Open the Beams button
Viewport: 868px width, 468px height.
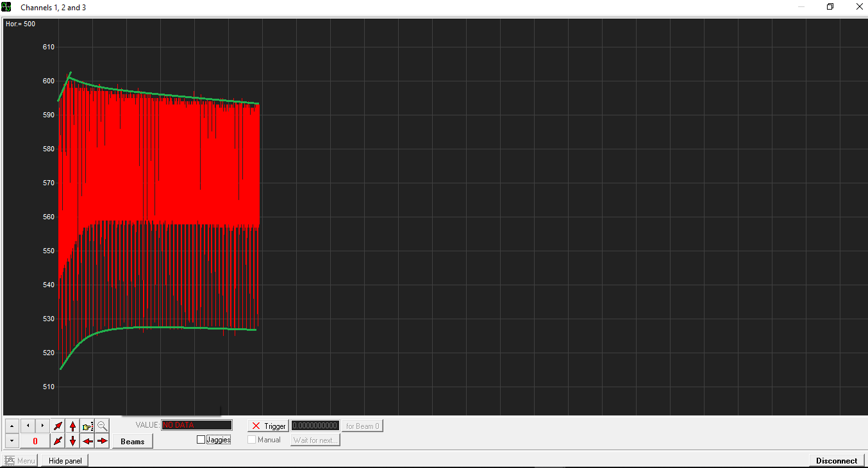pyautogui.click(x=132, y=441)
